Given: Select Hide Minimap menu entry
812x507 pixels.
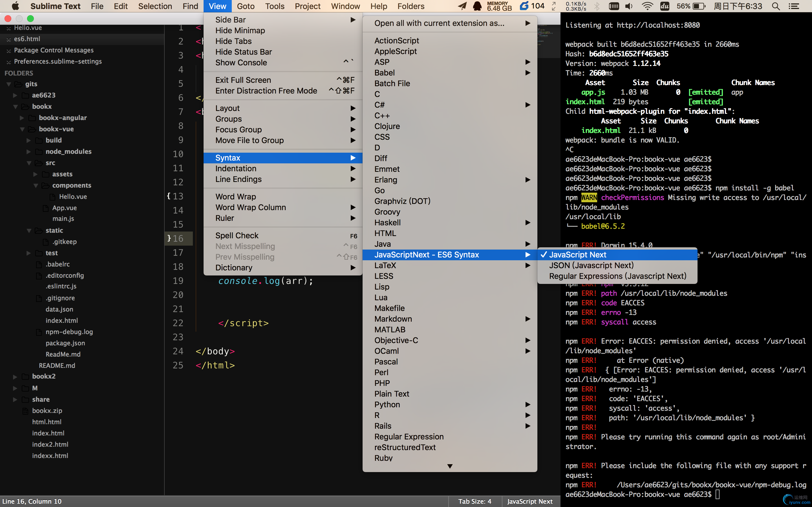Looking at the screenshot, I should pyautogui.click(x=240, y=30).
